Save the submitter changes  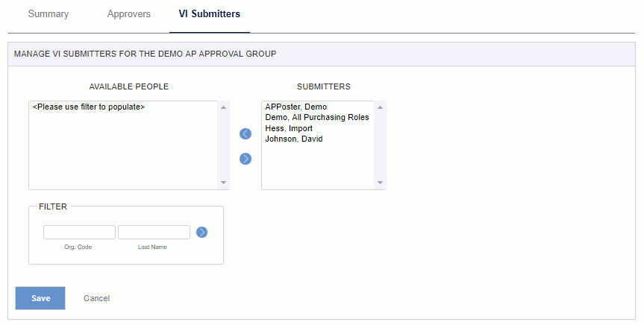40,298
